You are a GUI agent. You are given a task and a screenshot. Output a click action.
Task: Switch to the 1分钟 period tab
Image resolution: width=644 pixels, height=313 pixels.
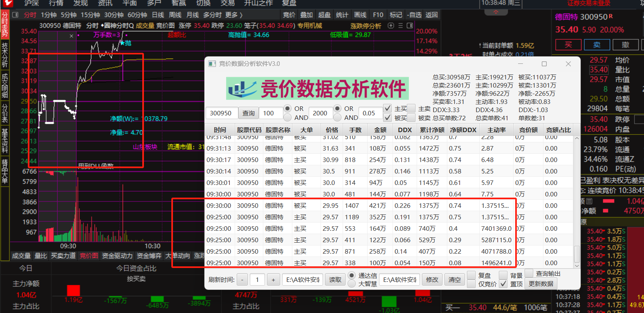49,15
